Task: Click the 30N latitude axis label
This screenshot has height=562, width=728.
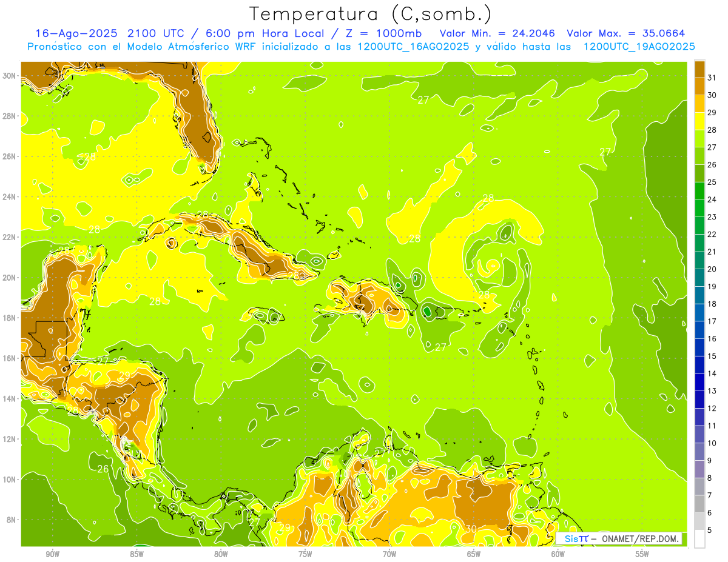Action: (9, 76)
